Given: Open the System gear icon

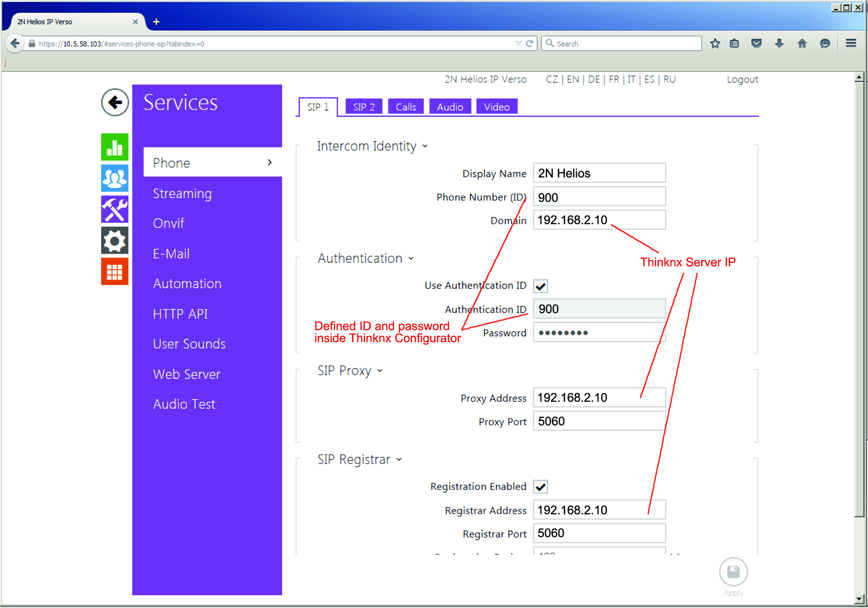Looking at the screenshot, I should pos(115,241).
